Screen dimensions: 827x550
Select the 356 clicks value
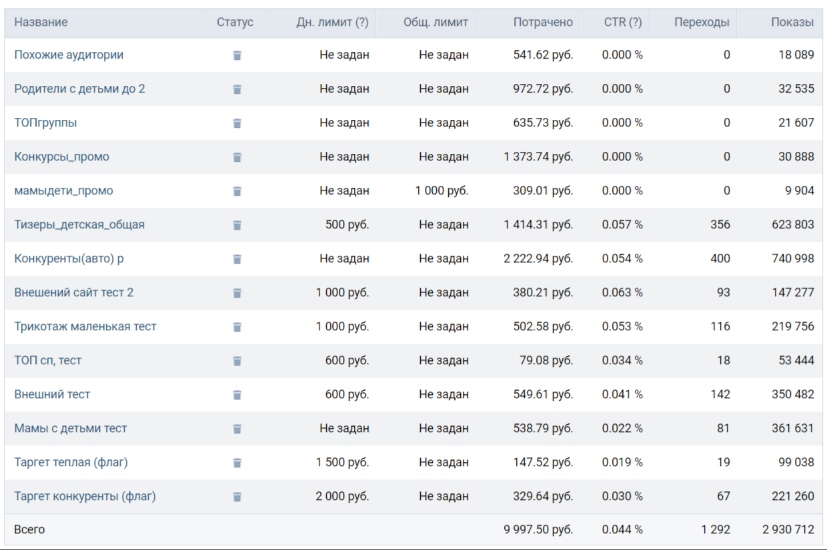(x=720, y=225)
